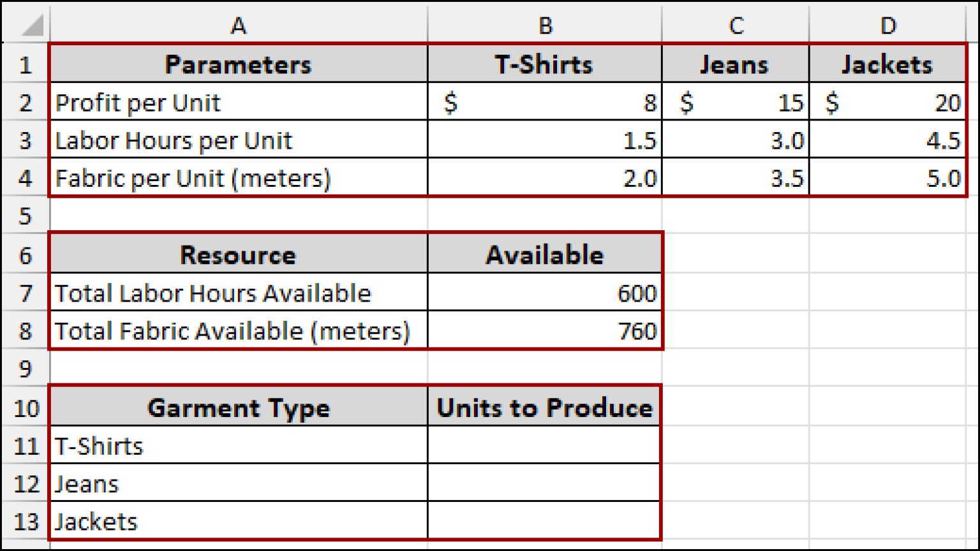The height and width of the screenshot is (551, 980).
Task: Click Units to Produce cell for T-Shirts
Action: click(545, 446)
